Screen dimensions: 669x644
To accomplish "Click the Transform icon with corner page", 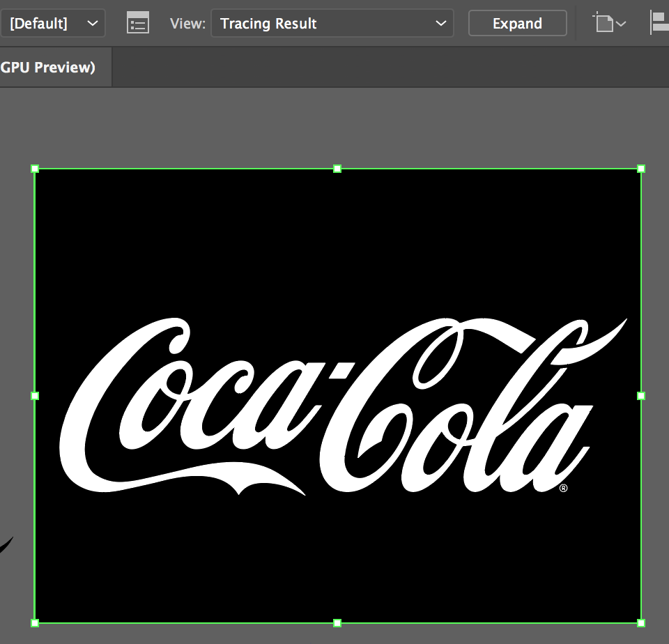I will click(603, 22).
